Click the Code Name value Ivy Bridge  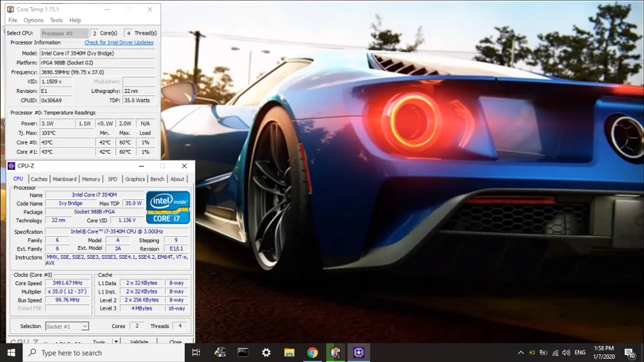70,203
